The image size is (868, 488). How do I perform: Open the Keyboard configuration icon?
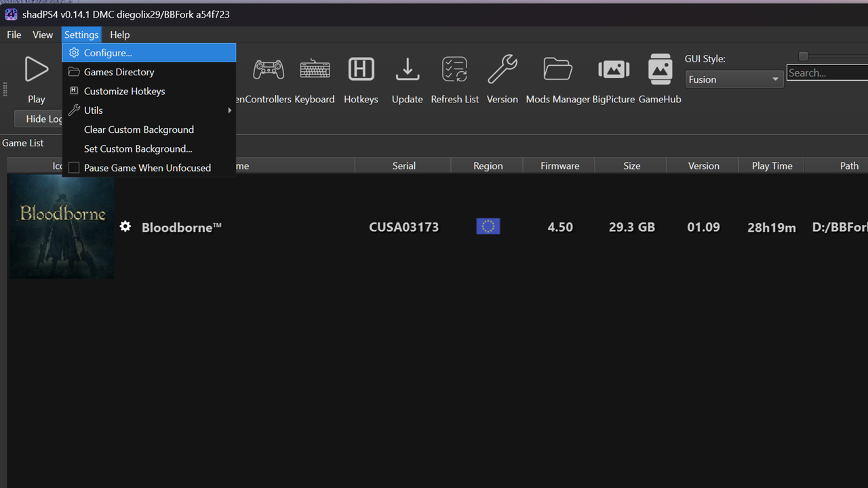pyautogui.click(x=315, y=69)
